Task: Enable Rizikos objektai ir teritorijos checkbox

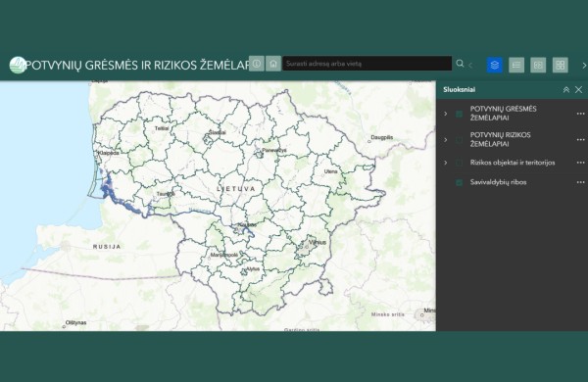Action: click(x=459, y=163)
